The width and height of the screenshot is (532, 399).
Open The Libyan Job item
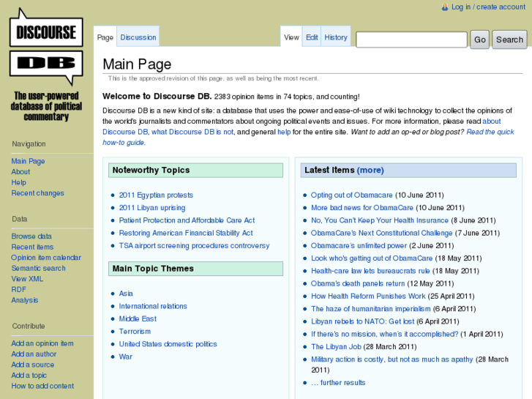pos(336,347)
